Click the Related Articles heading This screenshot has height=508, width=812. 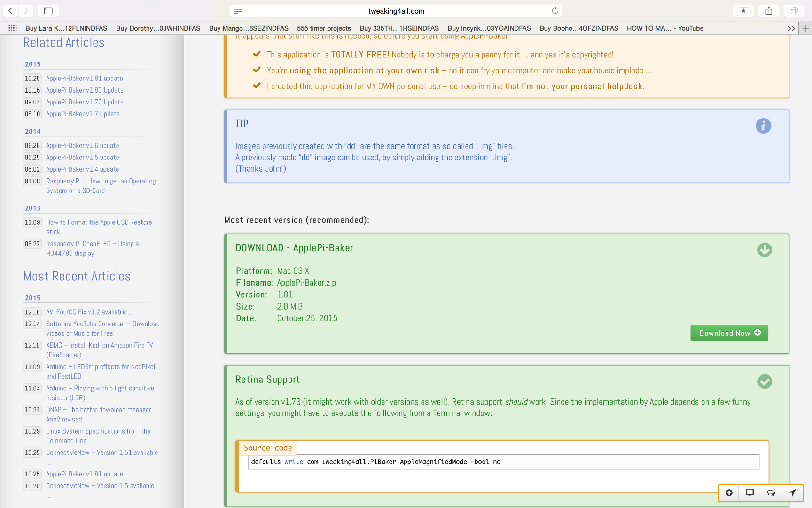[64, 42]
